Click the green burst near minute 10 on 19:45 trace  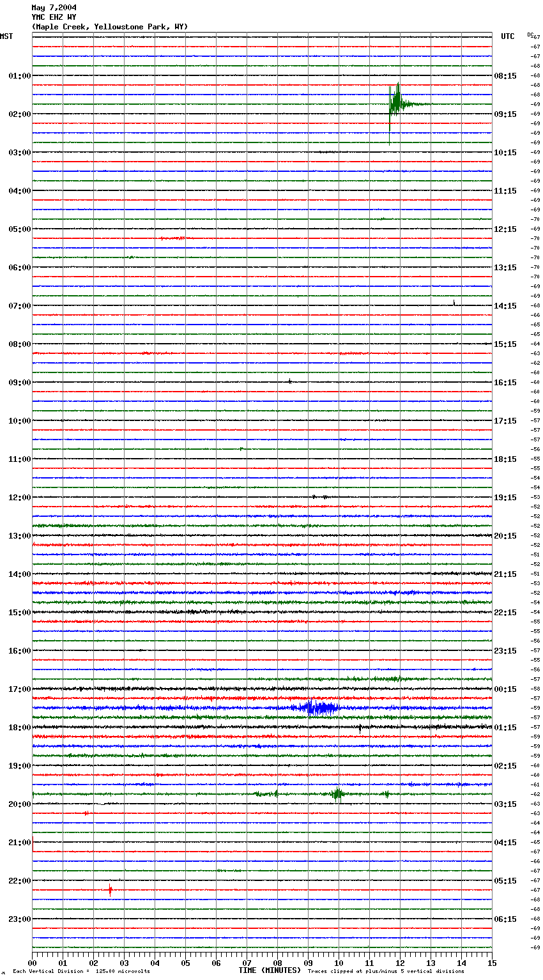pyautogui.click(x=337, y=794)
